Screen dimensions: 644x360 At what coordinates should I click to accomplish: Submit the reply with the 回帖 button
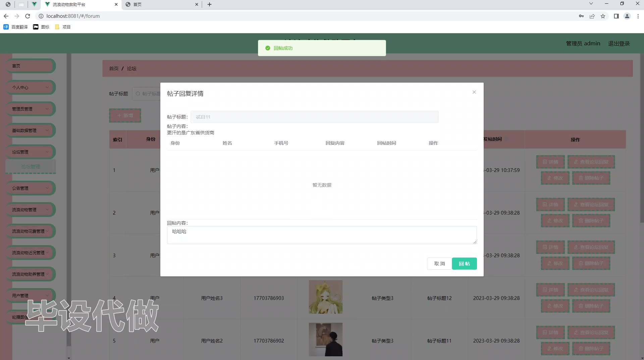464,264
